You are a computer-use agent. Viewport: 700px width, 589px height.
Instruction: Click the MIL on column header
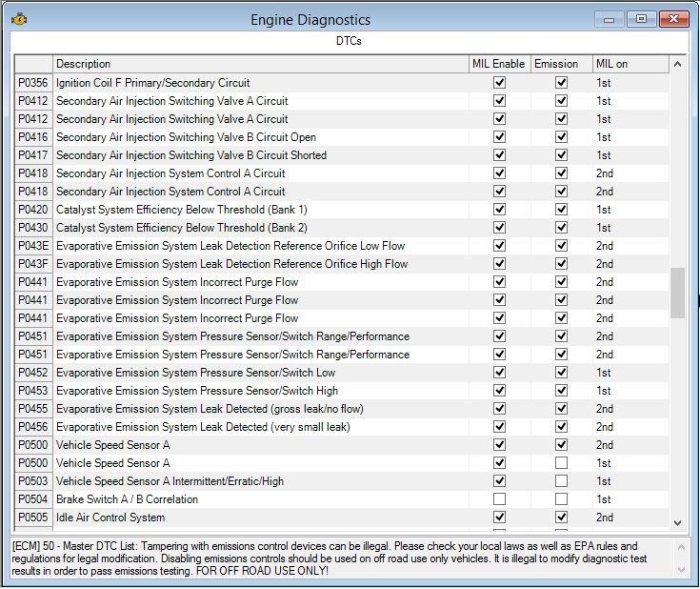pyautogui.click(x=630, y=64)
